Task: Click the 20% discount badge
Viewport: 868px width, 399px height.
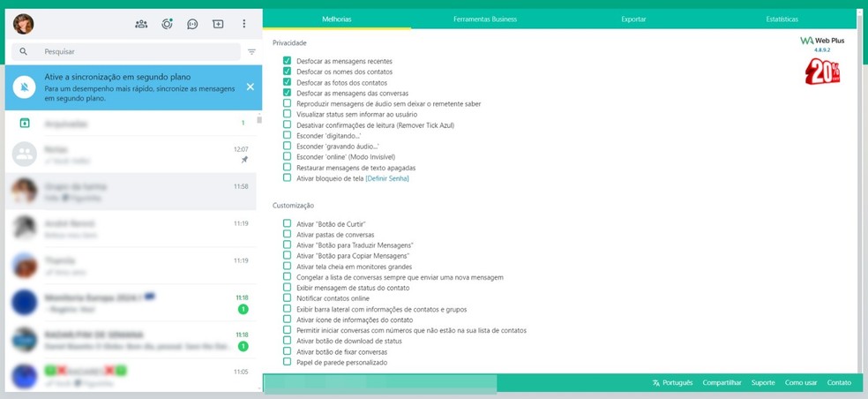Action: pyautogui.click(x=821, y=72)
